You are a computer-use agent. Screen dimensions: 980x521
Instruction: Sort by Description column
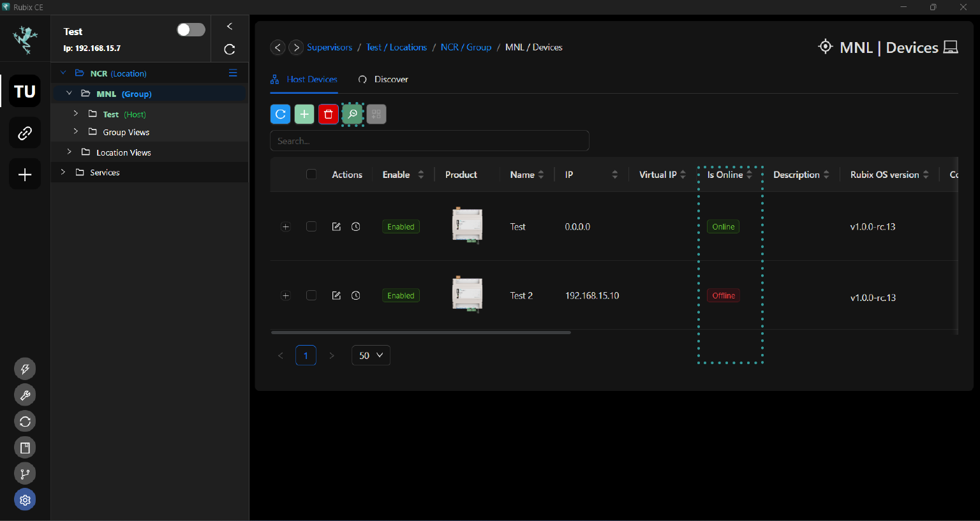point(826,175)
